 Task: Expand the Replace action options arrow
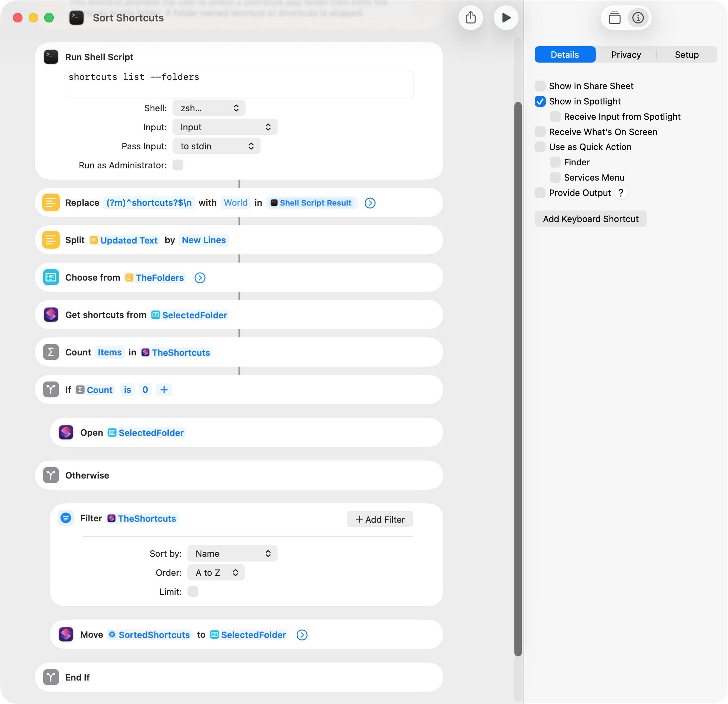(370, 203)
